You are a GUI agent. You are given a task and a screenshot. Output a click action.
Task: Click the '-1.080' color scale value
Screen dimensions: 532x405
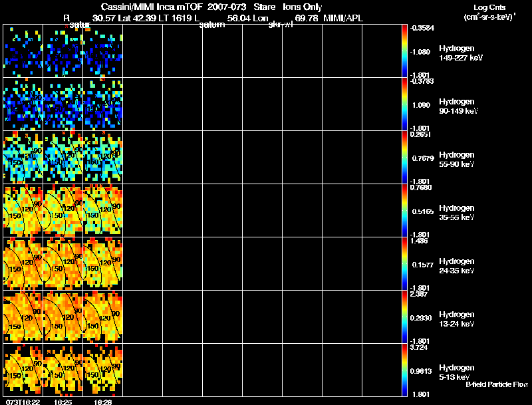tap(420, 52)
